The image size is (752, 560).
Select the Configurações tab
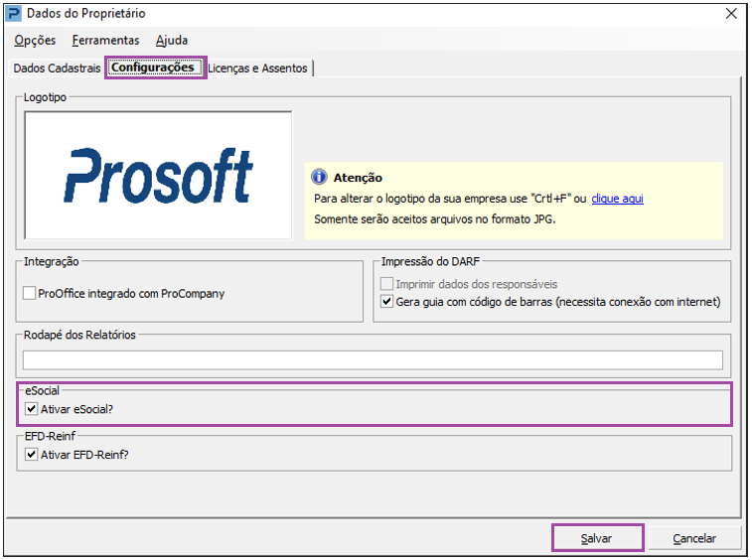(153, 68)
